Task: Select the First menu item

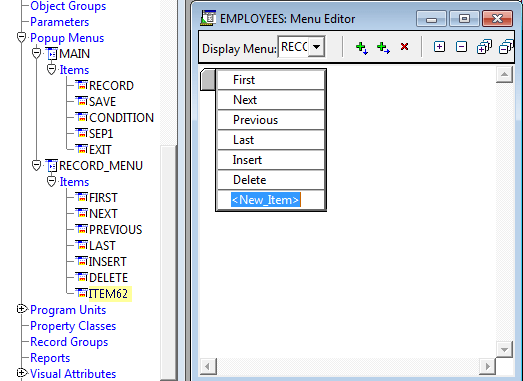Action: click(x=271, y=80)
